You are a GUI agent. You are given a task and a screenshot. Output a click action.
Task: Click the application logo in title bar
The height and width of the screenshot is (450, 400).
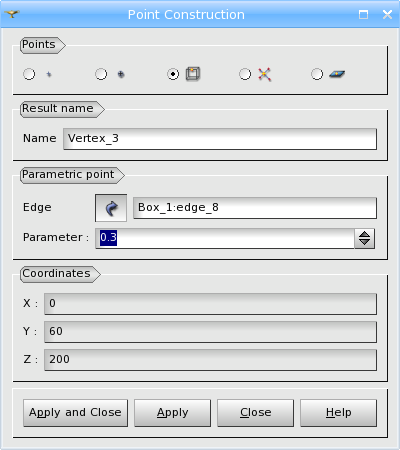[12, 14]
